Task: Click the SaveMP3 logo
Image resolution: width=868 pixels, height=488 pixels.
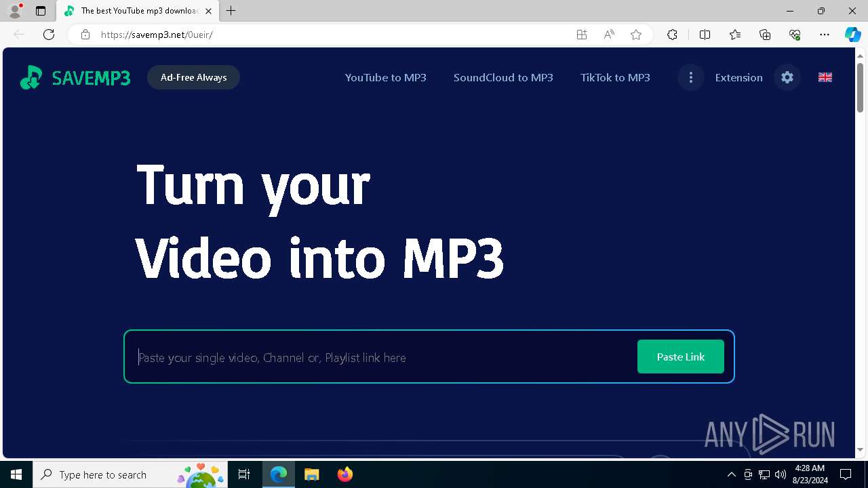Action: tap(75, 78)
